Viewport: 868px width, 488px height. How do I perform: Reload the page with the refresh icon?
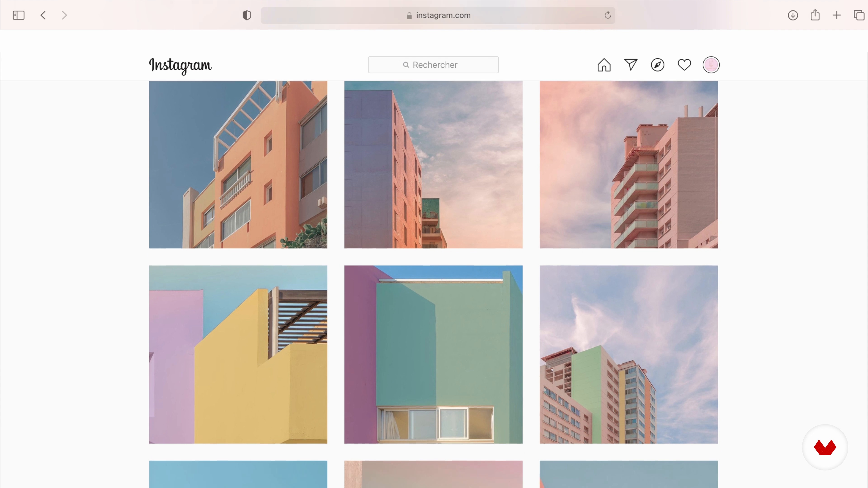[x=608, y=15]
